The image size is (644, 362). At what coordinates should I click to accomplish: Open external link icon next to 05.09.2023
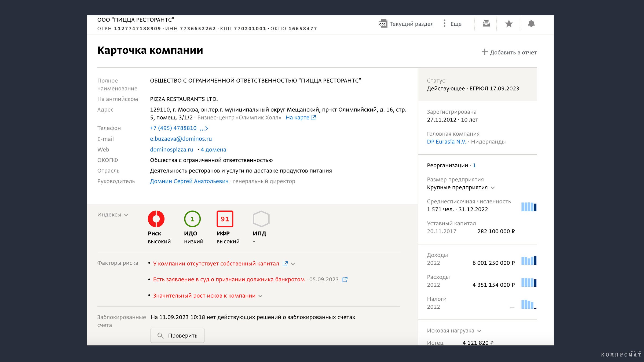(345, 280)
